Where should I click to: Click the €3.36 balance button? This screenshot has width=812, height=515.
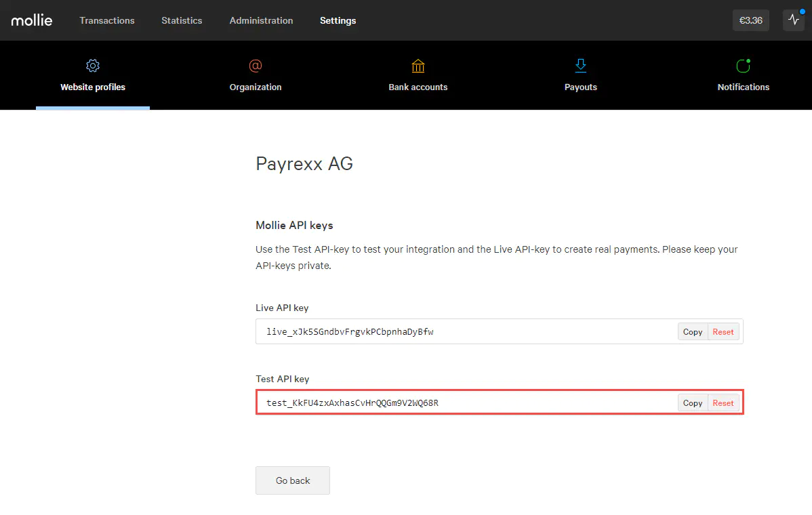750,20
